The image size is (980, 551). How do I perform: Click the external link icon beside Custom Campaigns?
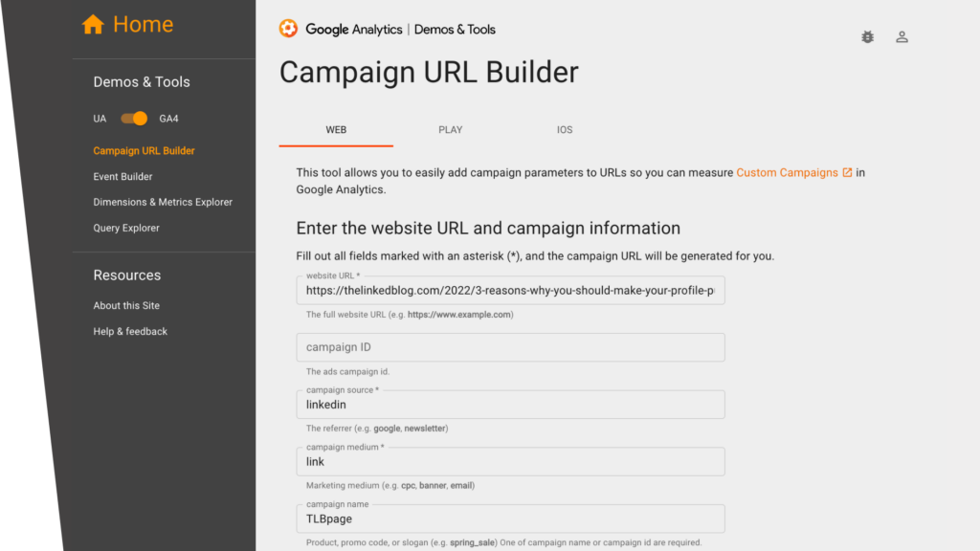point(847,172)
